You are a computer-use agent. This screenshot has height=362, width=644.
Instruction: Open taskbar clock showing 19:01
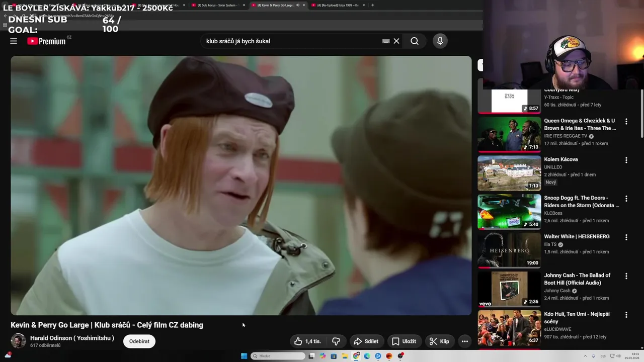click(x=632, y=356)
